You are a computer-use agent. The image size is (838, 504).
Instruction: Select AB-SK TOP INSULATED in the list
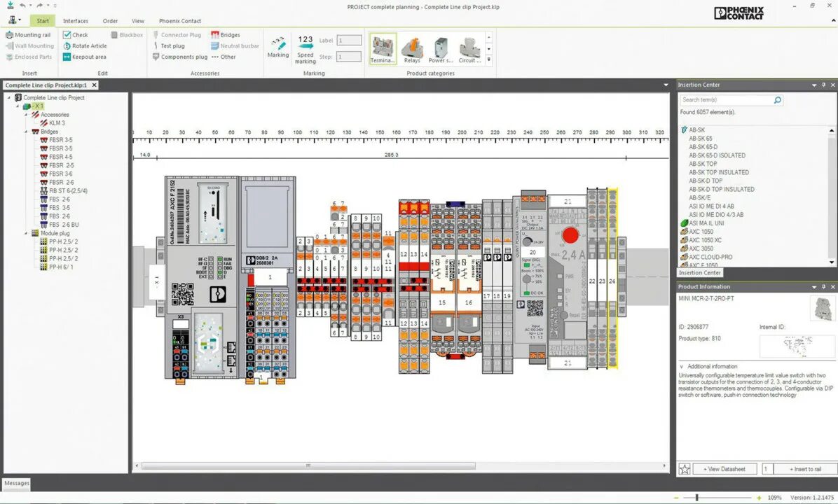pos(719,172)
